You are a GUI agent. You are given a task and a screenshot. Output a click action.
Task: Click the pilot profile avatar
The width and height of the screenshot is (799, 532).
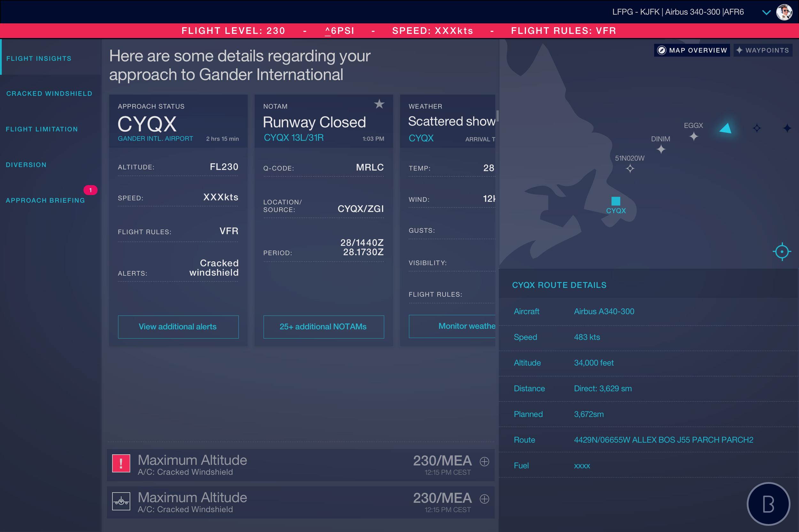(784, 12)
